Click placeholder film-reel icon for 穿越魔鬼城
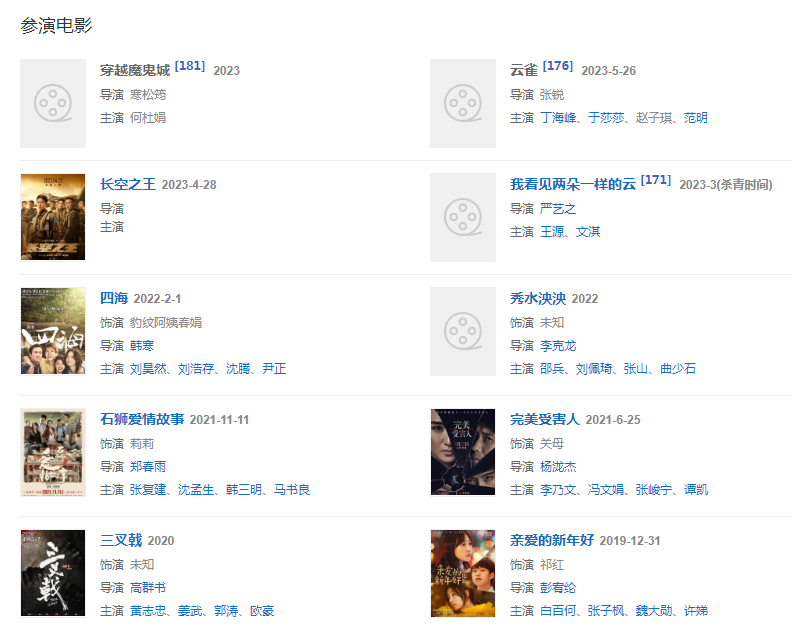 point(53,103)
